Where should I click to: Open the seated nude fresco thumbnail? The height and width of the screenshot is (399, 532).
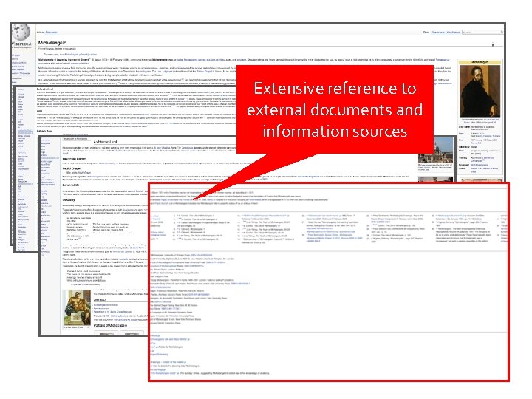pos(77,307)
